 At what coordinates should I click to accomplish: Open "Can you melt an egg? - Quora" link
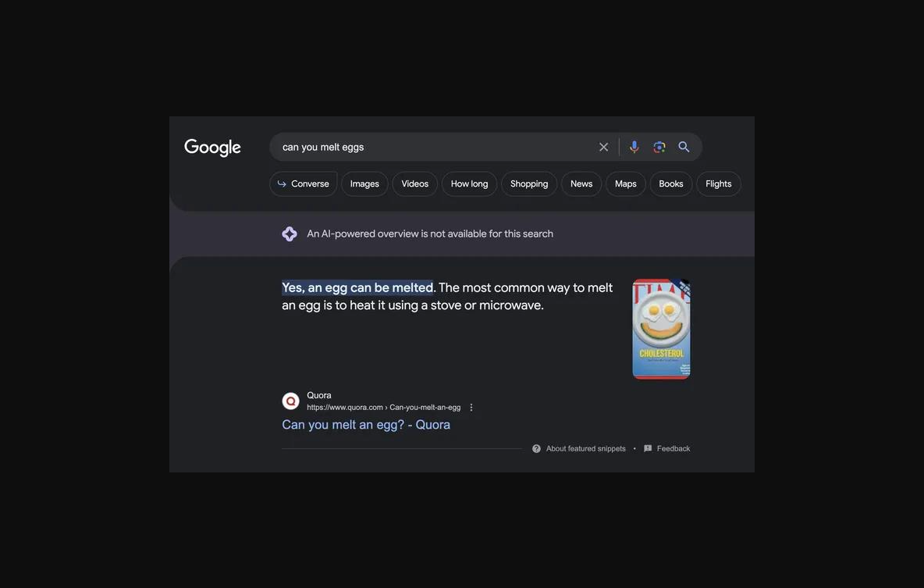coord(366,425)
